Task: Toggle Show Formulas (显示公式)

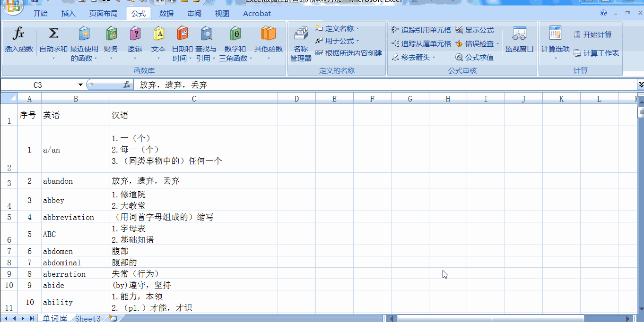Action: [475, 30]
